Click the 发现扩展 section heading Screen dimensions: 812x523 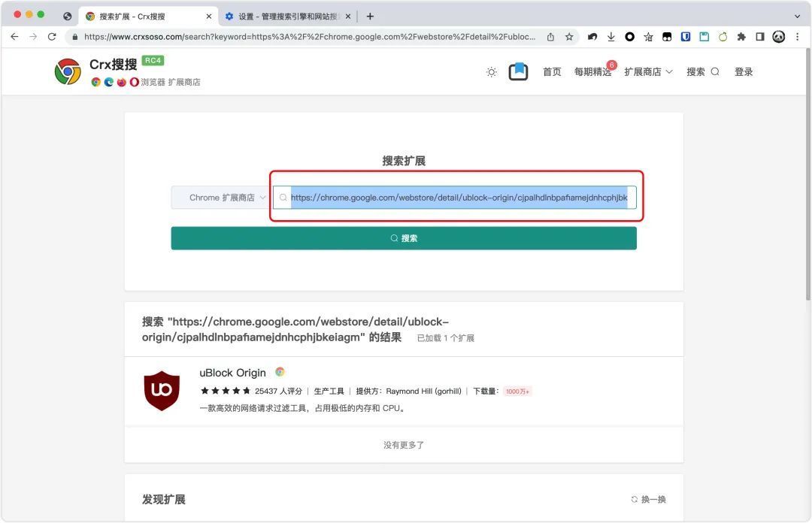click(164, 499)
